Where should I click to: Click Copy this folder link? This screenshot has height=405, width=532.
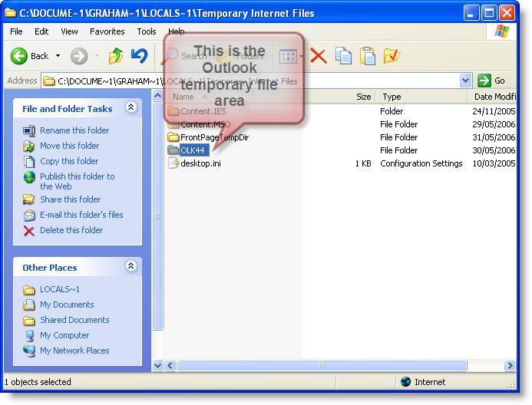pyautogui.click(x=69, y=161)
